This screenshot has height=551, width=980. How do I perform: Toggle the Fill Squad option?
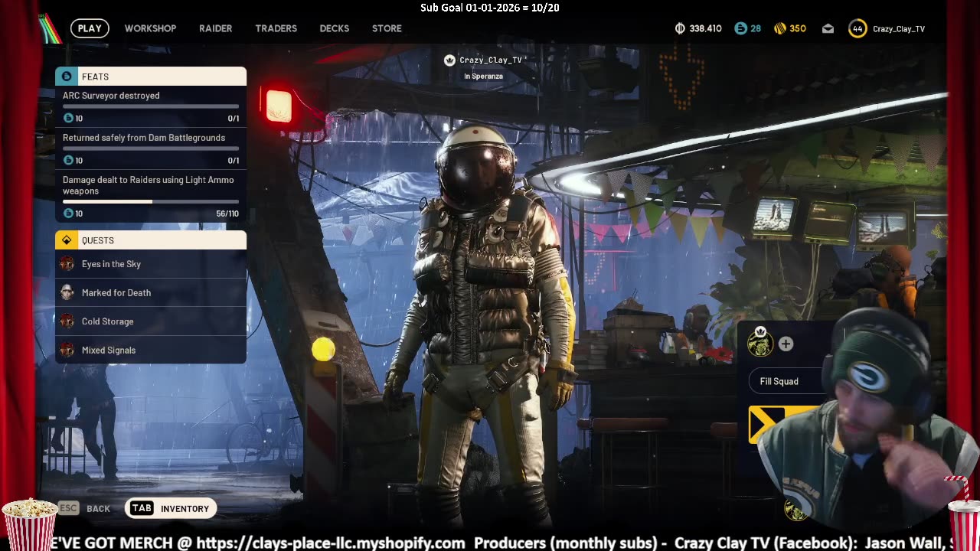786,381
